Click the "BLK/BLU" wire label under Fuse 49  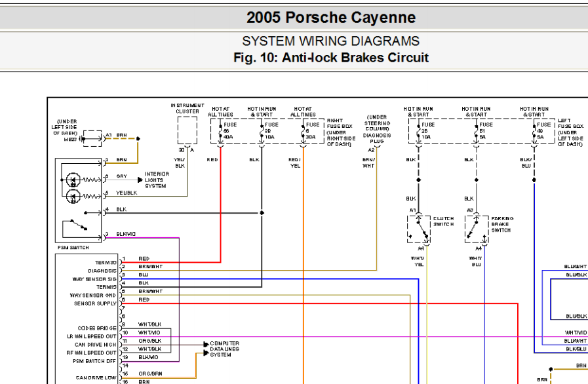point(526,163)
